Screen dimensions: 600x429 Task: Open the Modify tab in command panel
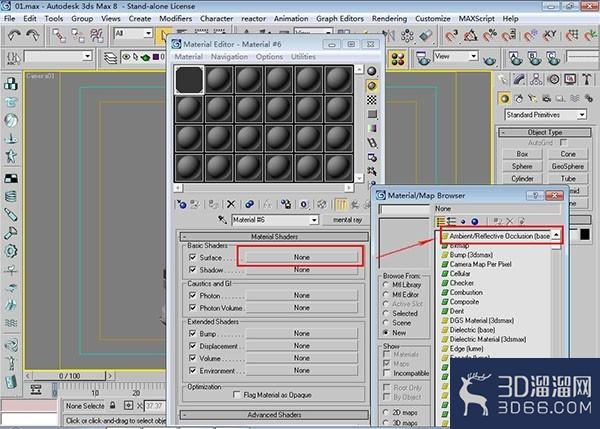tap(520, 79)
